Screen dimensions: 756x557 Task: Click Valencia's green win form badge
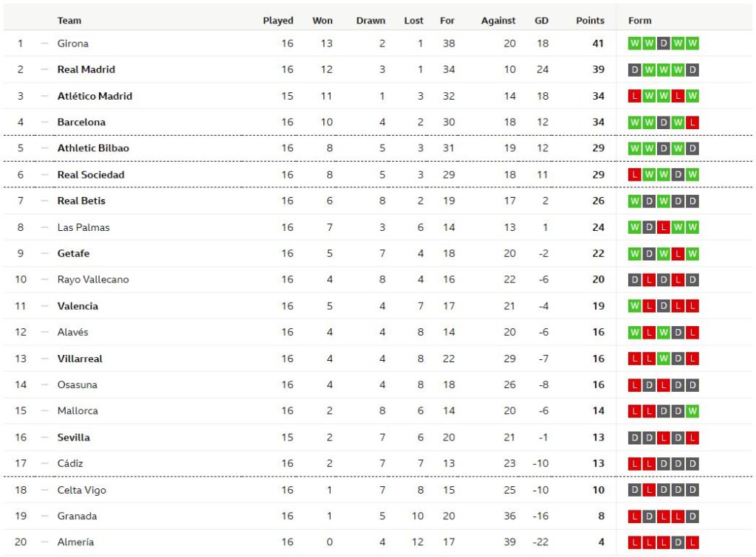pyautogui.click(x=634, y=306)
